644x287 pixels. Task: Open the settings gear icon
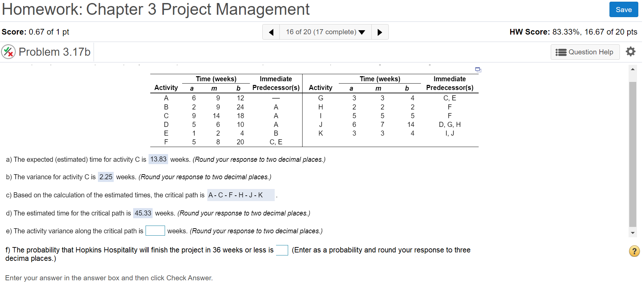pyautogui.click(x=630, y=52)
